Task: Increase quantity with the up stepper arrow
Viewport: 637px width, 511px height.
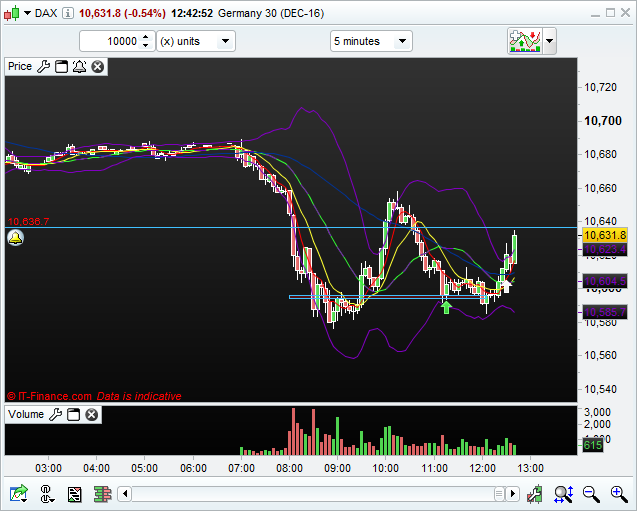Action: pos(146,37)
